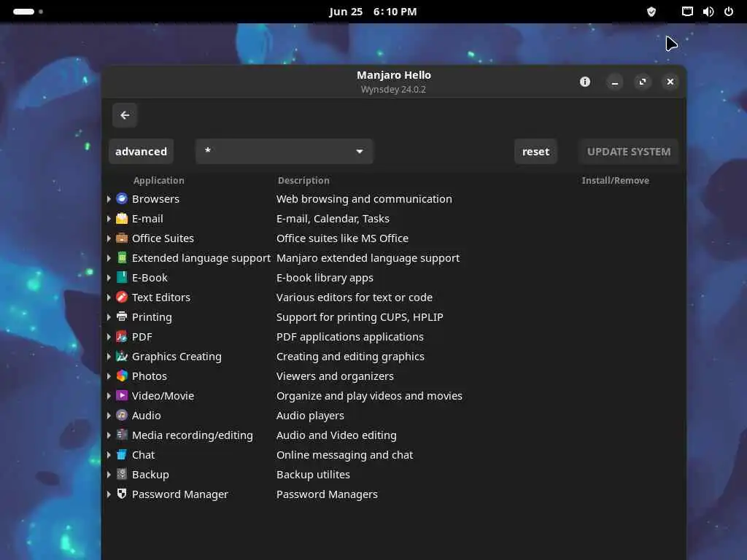This screenshot has height=560, width=747.
Task: Click the Browsers category icon
Action: [x=122, y=198]
